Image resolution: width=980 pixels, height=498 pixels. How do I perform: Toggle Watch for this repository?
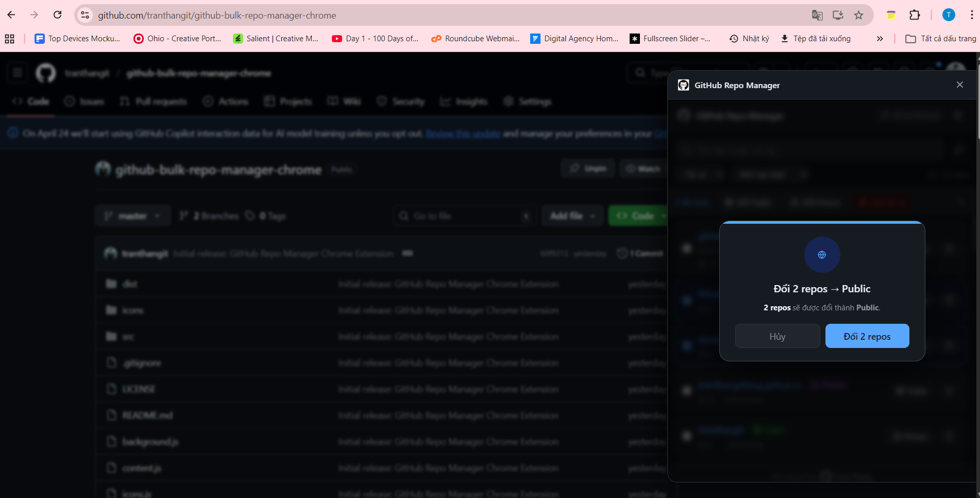click(x=644, y=168)
